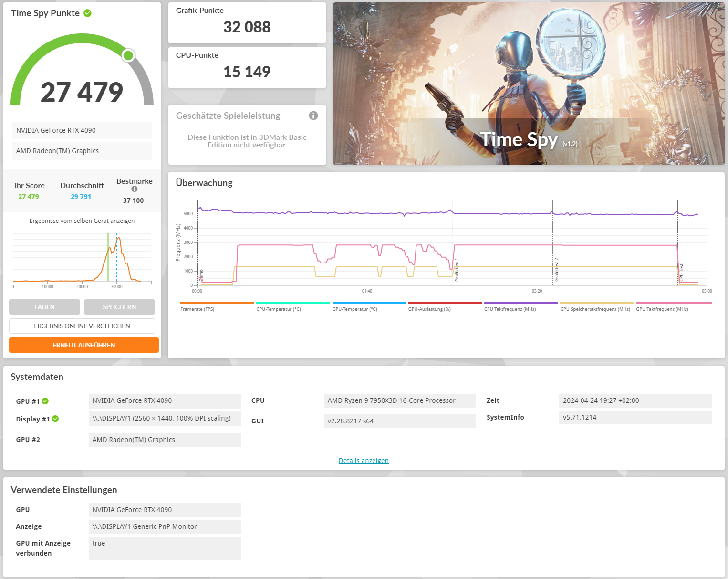This screenshot has width=728, height=579.
Task: Toggle the GPU Taktfrequenz (MHz) legend entry
Action: pos(674,306)
